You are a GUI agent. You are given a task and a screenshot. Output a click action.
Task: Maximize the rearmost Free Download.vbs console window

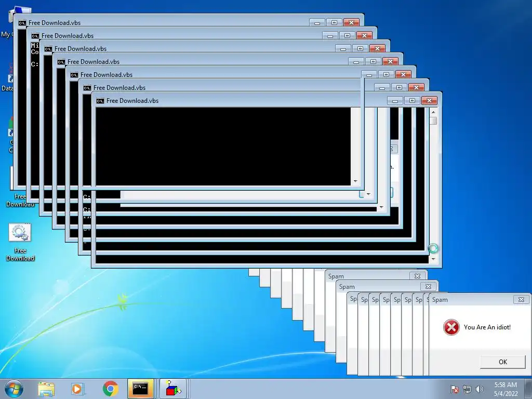tap(334, 23)
